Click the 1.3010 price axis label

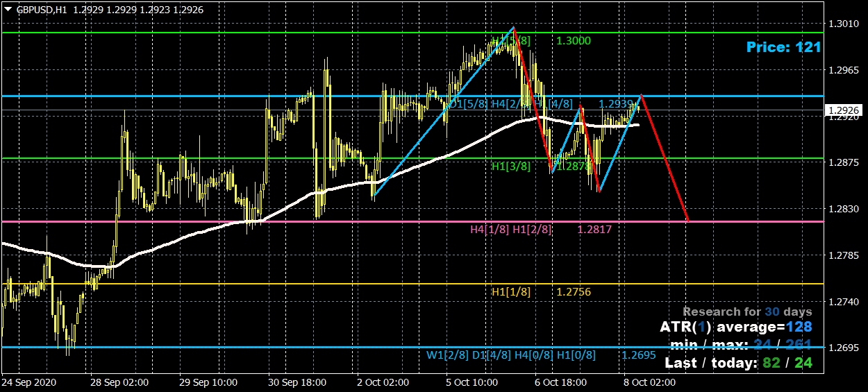coord(844,24)
